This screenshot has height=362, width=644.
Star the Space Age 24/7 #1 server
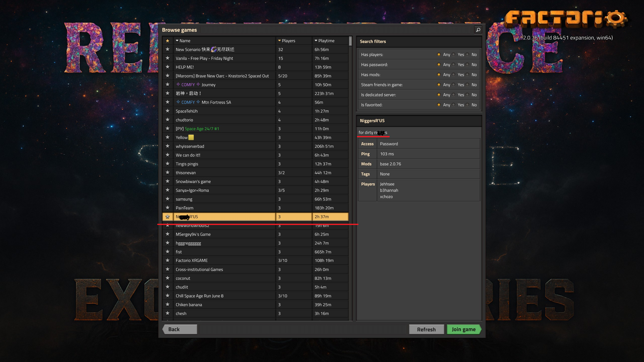point(168,129)
